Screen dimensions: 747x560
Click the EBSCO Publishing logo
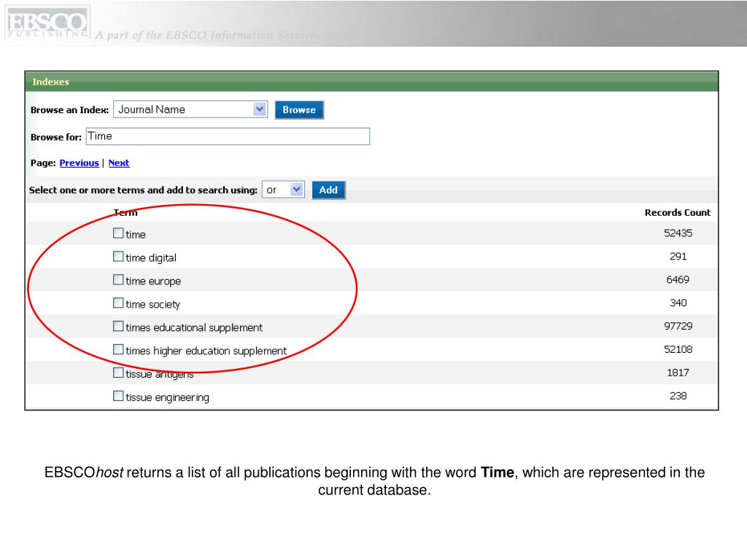(x=46, y=23)
